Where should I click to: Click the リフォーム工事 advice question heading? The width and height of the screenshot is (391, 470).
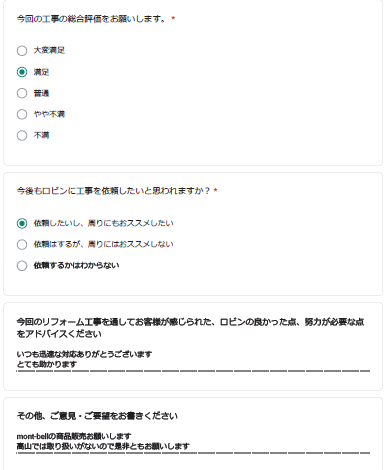[190, 328]
